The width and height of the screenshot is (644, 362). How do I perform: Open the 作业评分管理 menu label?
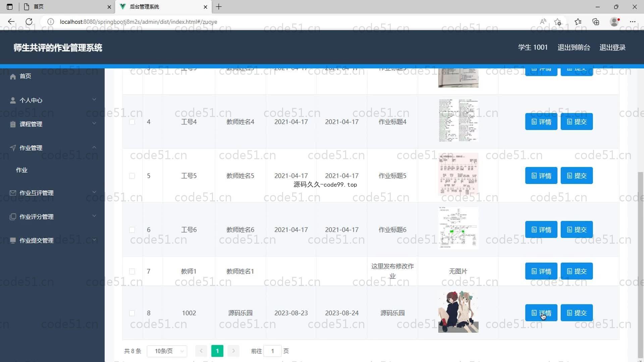37,217
